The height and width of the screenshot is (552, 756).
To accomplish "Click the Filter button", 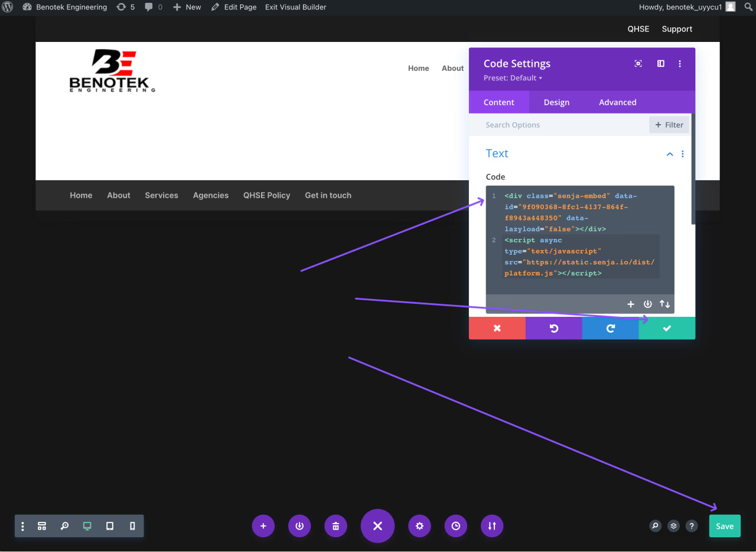I will tap(669, 125).
